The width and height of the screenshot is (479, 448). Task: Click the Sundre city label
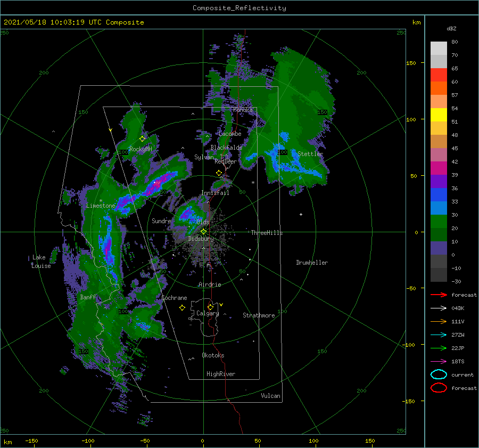coord(161,221)
